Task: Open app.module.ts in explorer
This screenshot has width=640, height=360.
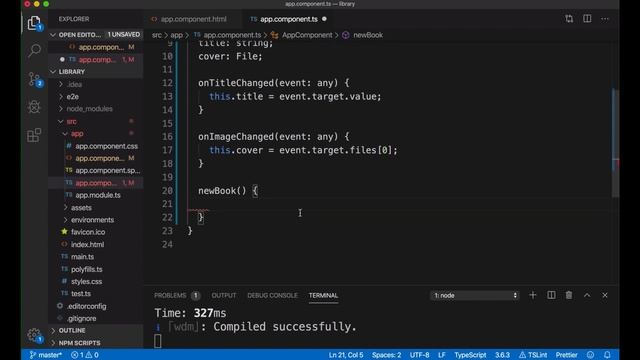Action: click(x=98, y=195)
